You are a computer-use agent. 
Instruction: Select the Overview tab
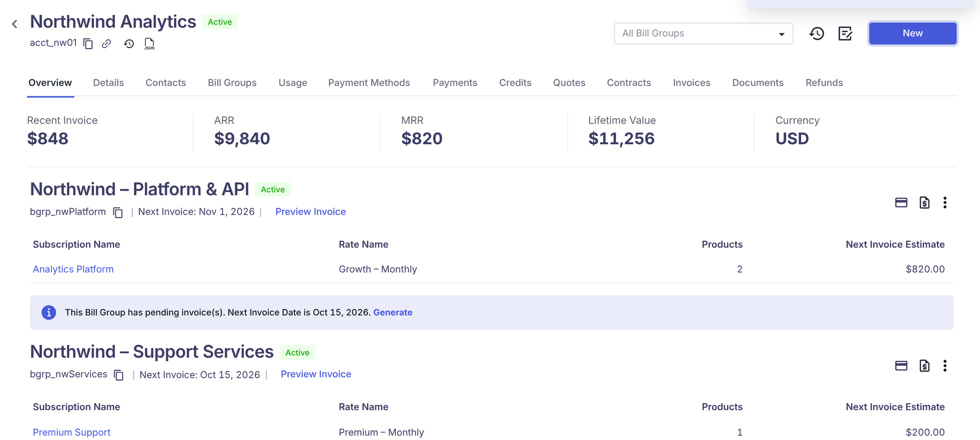(x=50, y=83)
